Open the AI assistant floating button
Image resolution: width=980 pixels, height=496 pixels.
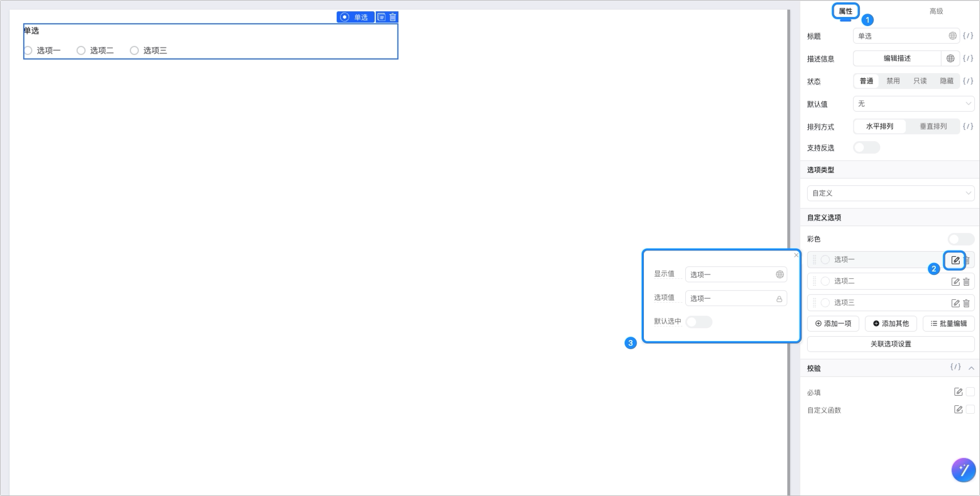coord(964,470)
